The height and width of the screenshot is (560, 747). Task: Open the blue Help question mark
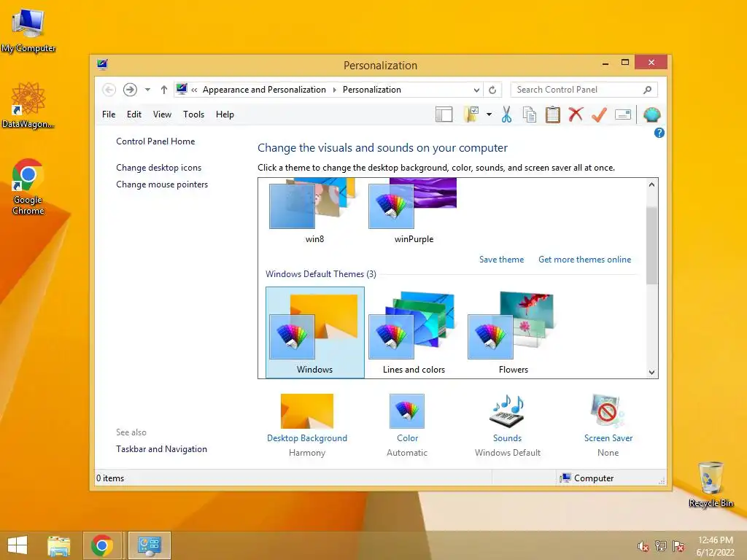click(659, 133)
